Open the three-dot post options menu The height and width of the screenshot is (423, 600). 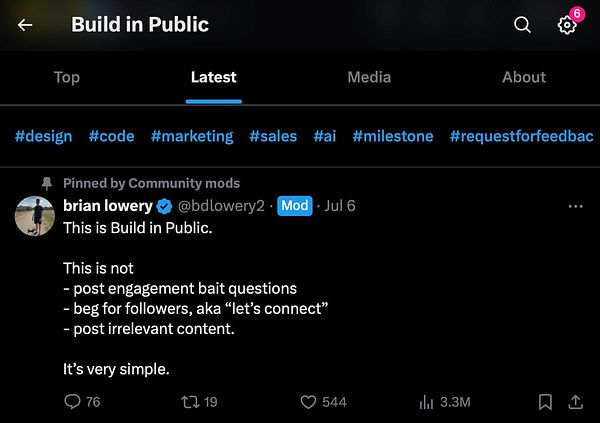576,206
